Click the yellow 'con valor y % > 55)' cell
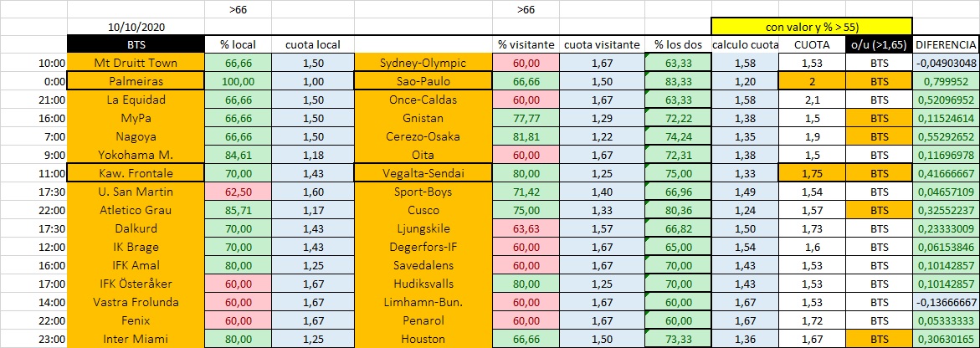 [811, 27]
